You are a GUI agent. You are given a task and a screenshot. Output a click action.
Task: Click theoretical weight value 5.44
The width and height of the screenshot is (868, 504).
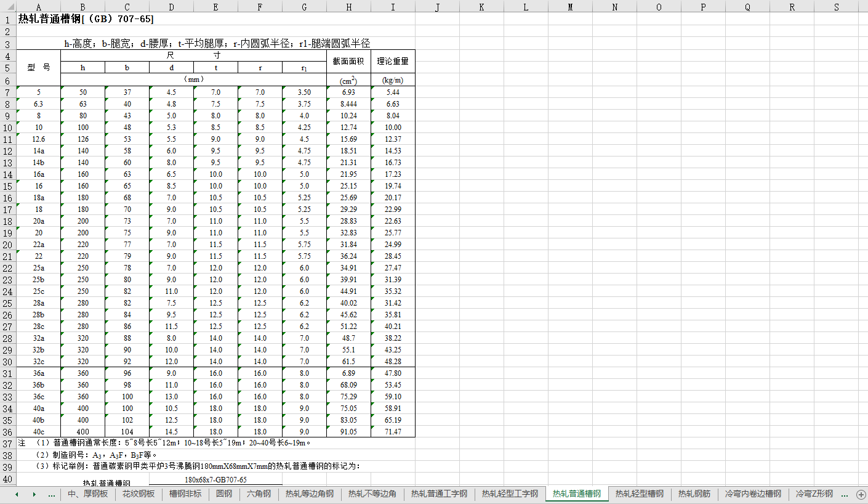[x=393, y=92]
